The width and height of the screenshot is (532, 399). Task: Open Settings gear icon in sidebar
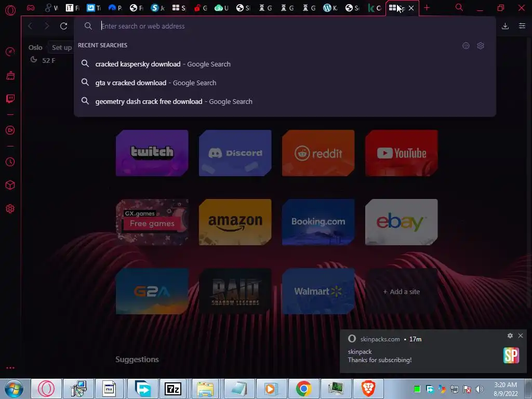10,209
